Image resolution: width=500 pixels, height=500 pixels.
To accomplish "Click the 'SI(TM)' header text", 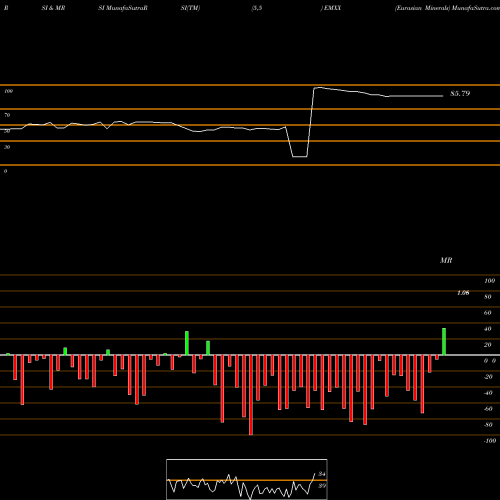I will [190, 8].
